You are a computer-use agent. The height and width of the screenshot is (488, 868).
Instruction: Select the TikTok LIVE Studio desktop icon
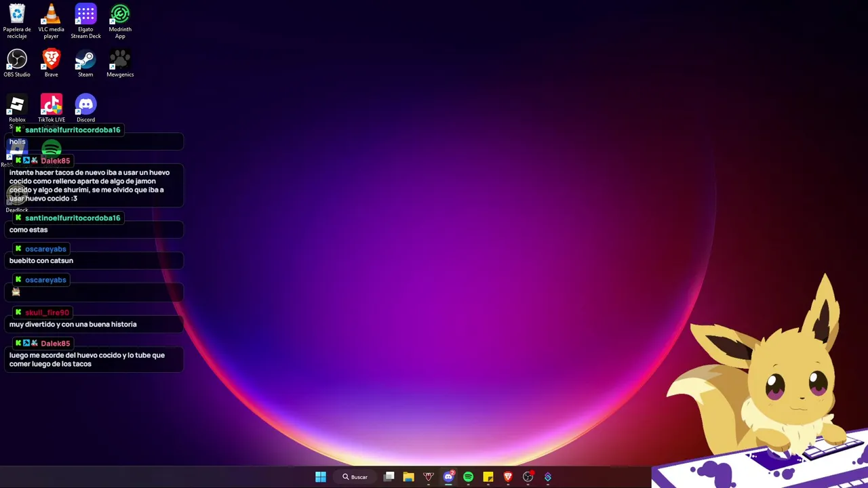point(52,107)
